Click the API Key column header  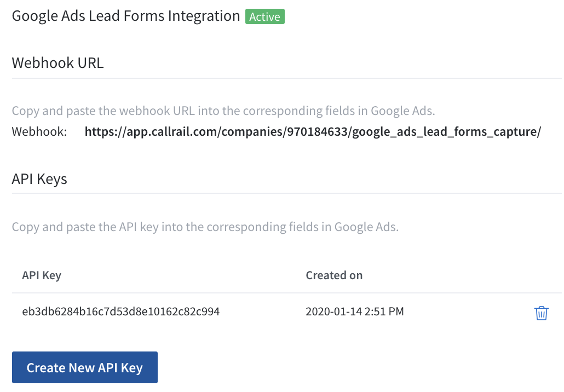[x=42, y=275]
